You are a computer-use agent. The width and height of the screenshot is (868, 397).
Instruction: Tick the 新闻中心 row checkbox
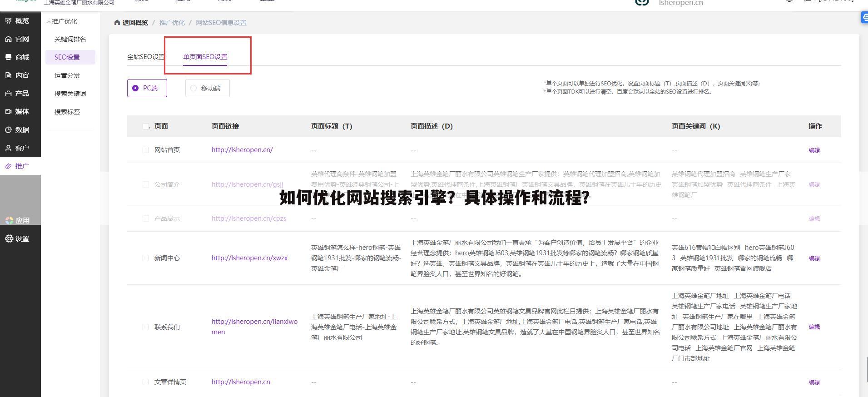point(146,258)
